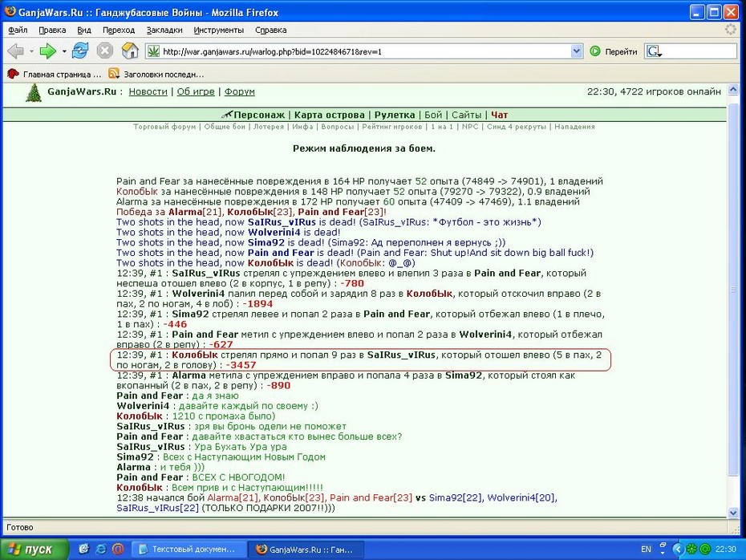
Task: Reload the page with refresh icon
Action: pos(80,51)
